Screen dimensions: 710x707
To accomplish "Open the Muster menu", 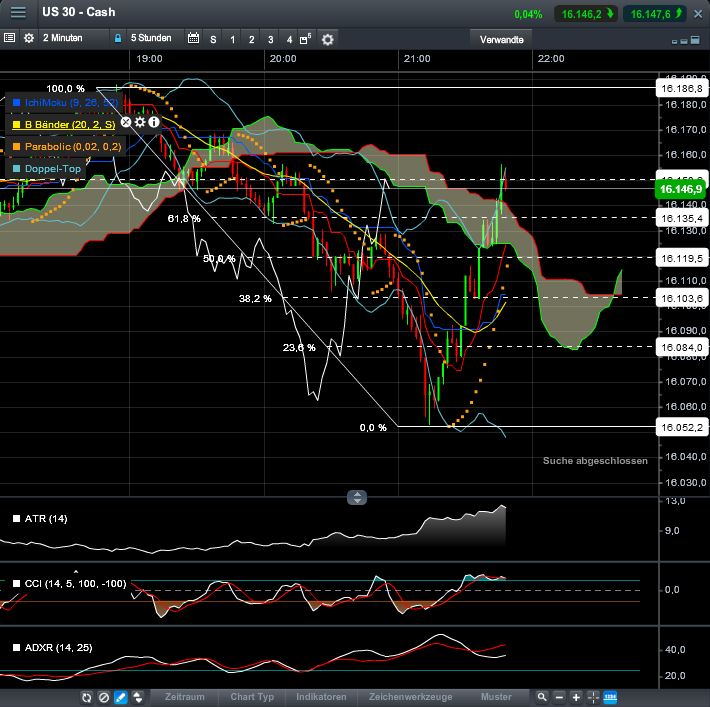I will pos(496,697).
